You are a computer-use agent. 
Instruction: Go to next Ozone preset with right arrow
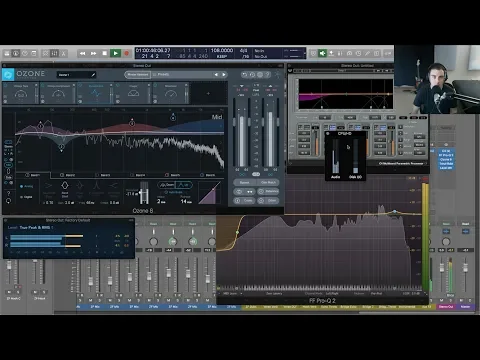coord(224,75)
